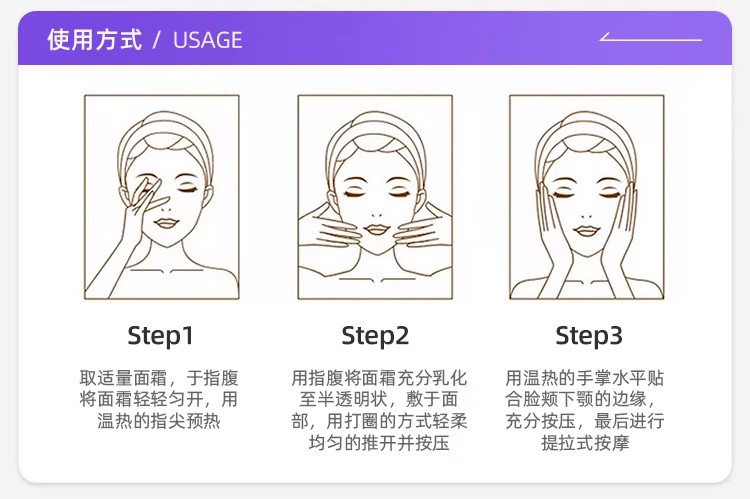Click the USAGE label in header
Viewport: 750px width, 499px height.
coord(208,40)
